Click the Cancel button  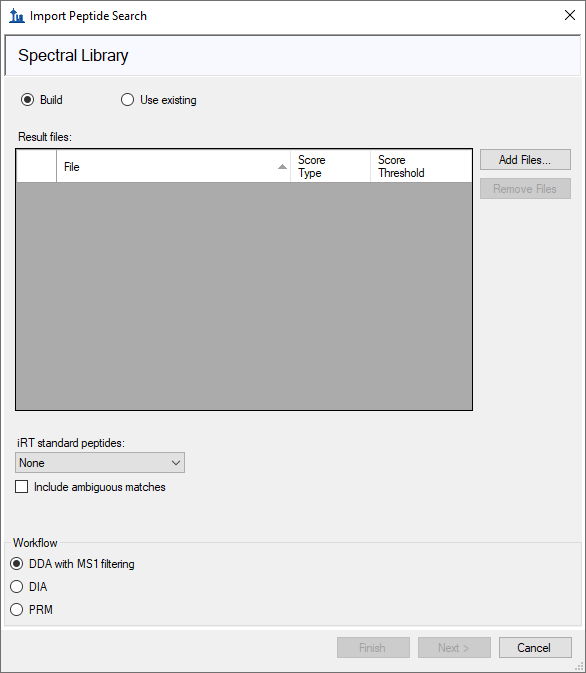535,648
